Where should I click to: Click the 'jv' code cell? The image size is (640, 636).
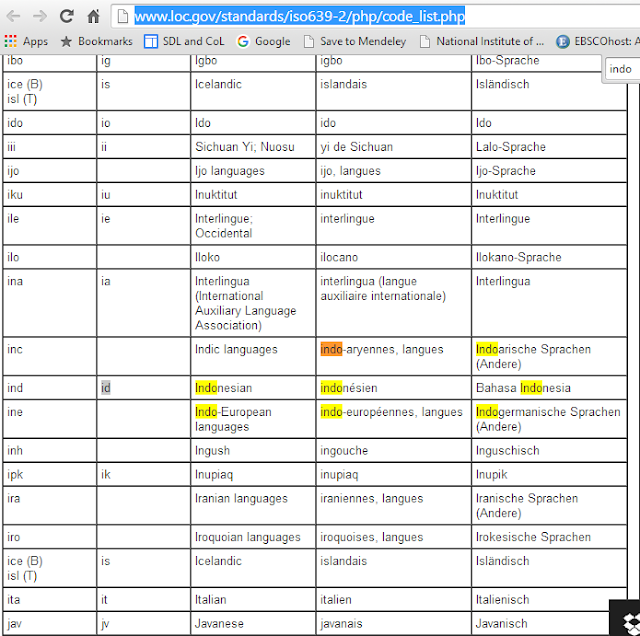pos(144,623)
